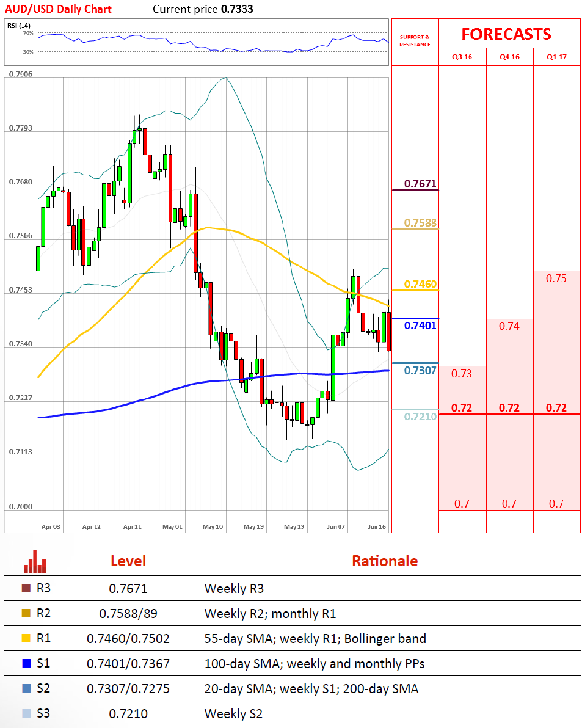The height and width of the screenshot is (728, 582).
Task: Click the Apr 03 date axis label
Action: [51, 526]
